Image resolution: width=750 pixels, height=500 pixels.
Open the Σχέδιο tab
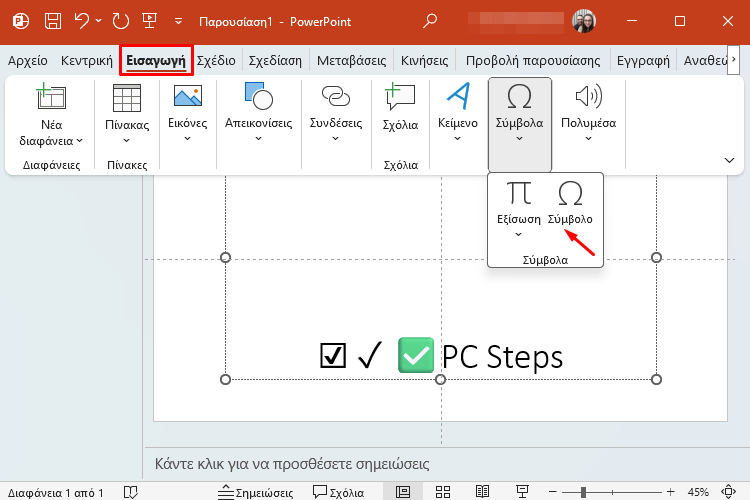coord(216,61)
